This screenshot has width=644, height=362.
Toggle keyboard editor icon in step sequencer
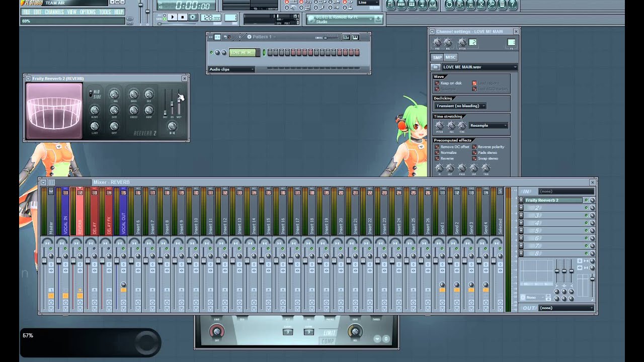(x=355, y=37)
